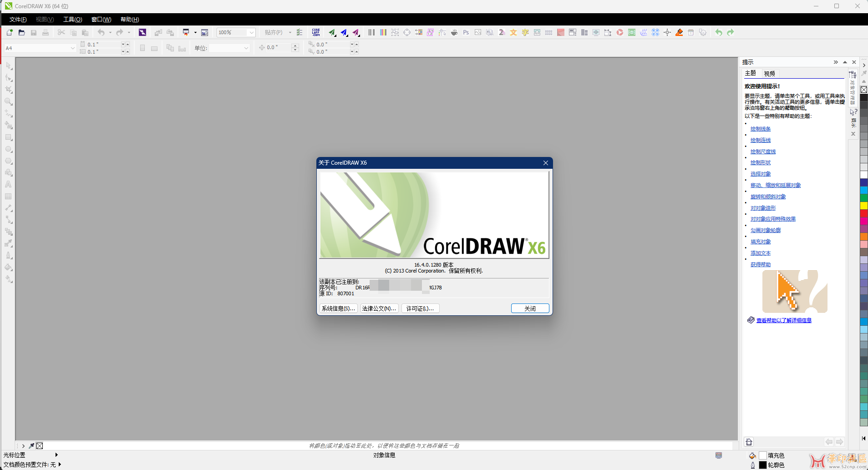The image size is (868, 470).
Task: Pick the red swatch in color palette
Action: click(x=863, y=213)
